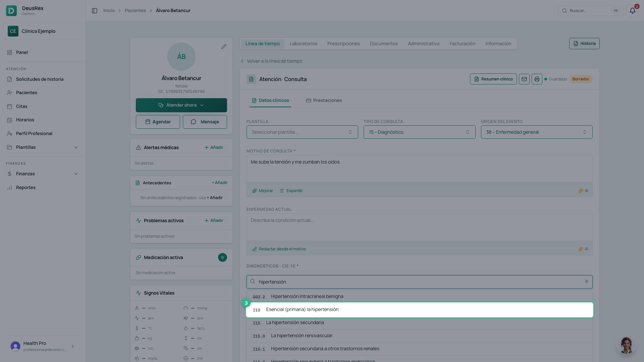
Task: Open the assistant avatar chat
Action: (626, 345)
